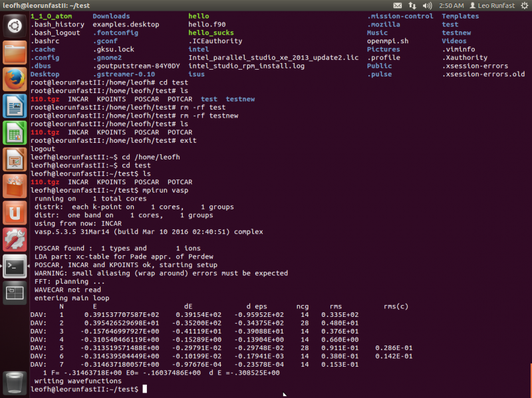This screenshot has height=398, width=532.
Task: Click the 'logout' output line
Action: click(43, 149)
